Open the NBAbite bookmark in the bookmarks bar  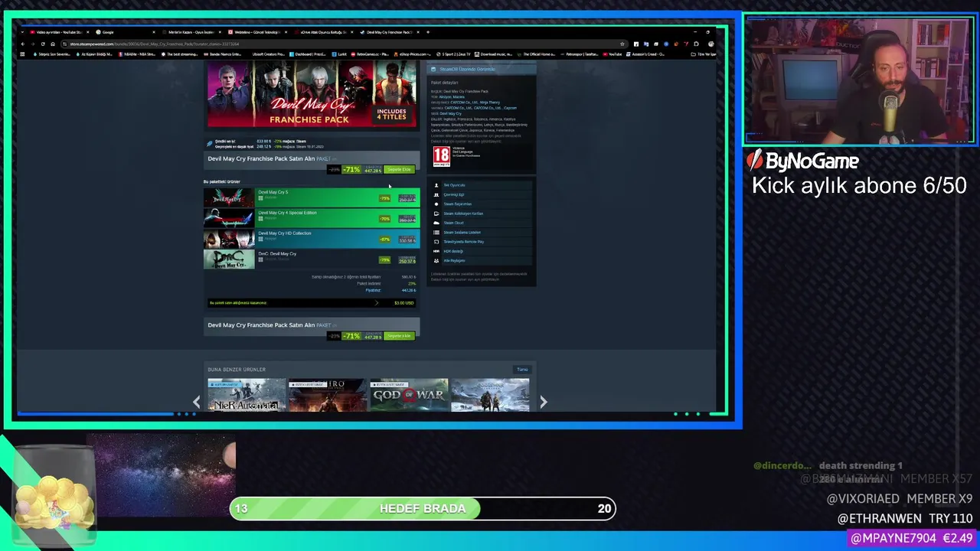pyautogui.click(x=136, y=54)
